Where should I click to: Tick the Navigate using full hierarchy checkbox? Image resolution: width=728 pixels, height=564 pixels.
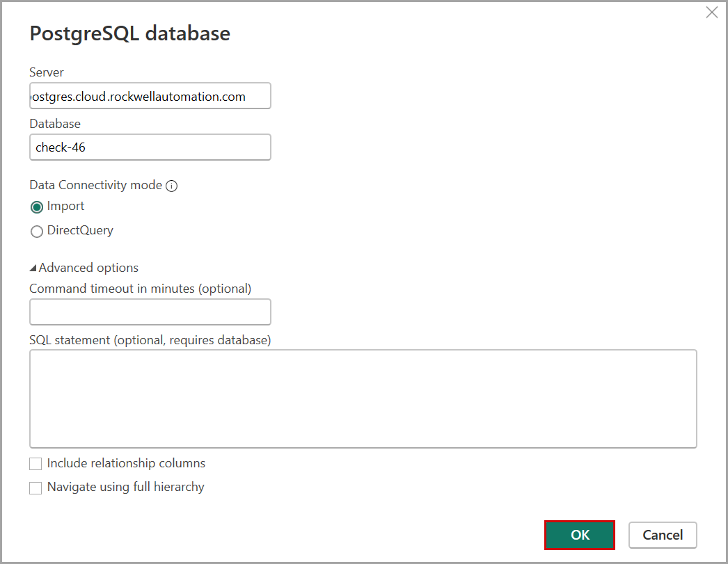coord(35,488)
